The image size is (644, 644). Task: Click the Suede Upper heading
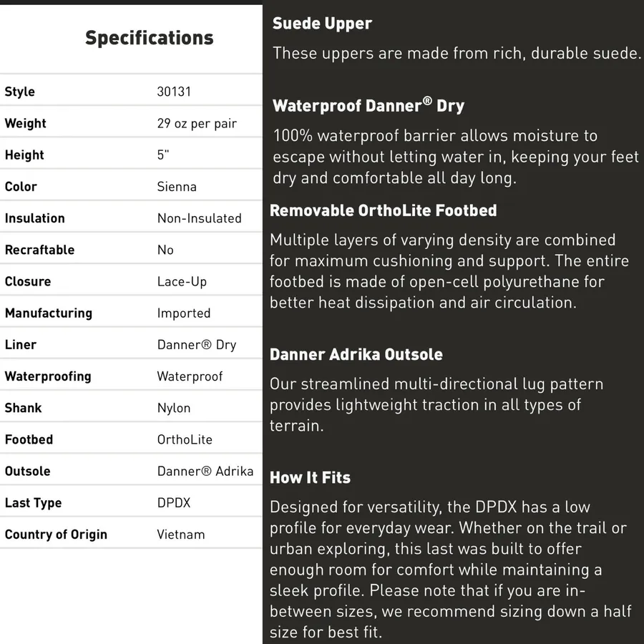click(x=323, y=24)
